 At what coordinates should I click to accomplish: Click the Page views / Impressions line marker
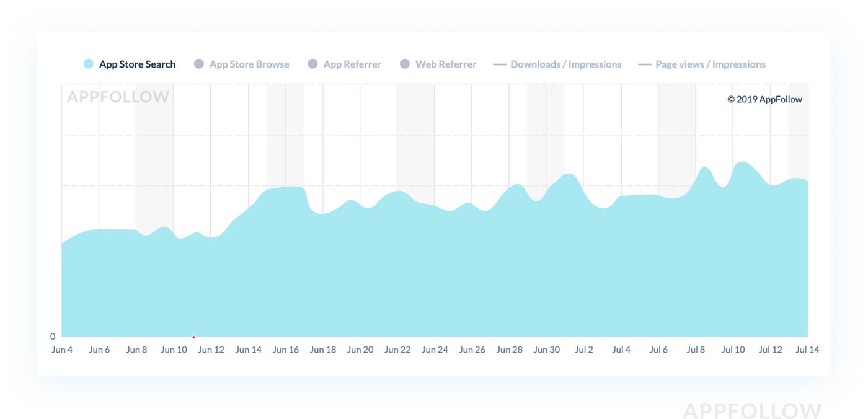[645, 64]
